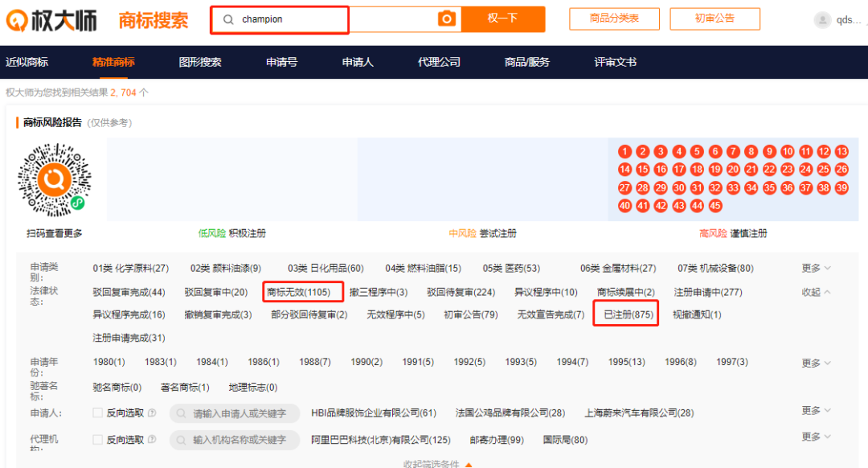868x468 pixels.
Task: Open the 图形搜索 tab
Action: click(x=200, y=62)
